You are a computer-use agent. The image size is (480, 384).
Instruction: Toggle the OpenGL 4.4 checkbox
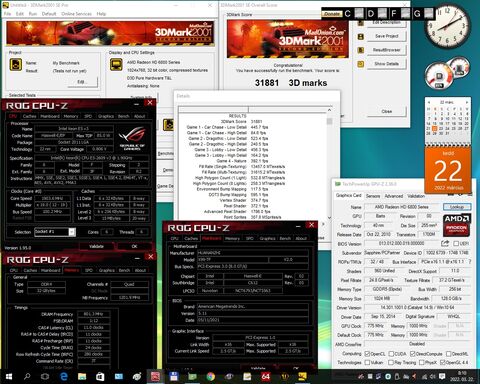[442, 362]
